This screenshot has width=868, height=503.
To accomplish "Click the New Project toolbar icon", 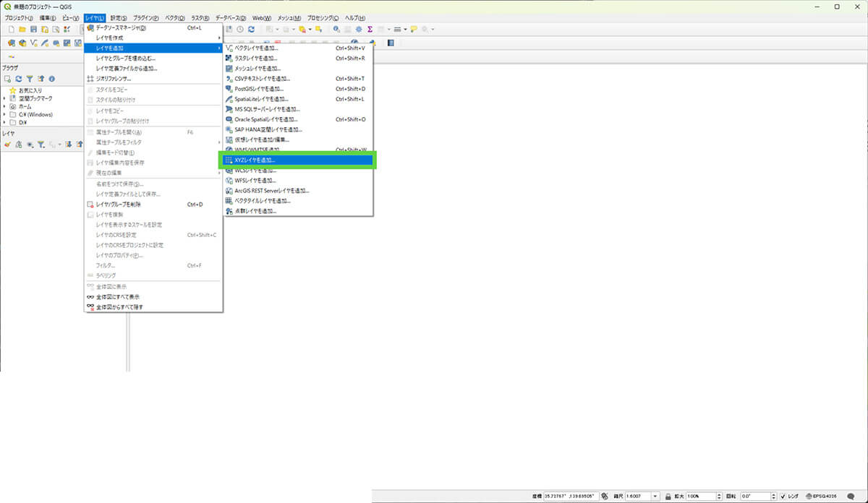I will coord(11,30).
